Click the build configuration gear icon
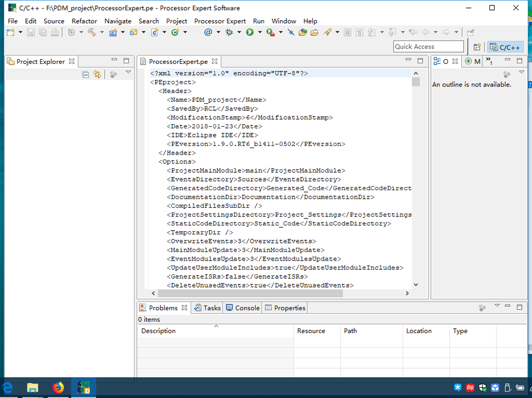532x398 pixels. tap(71, 33)
